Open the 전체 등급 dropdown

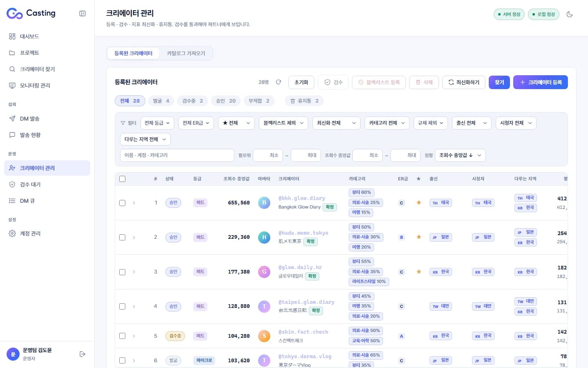pos(157,123)
